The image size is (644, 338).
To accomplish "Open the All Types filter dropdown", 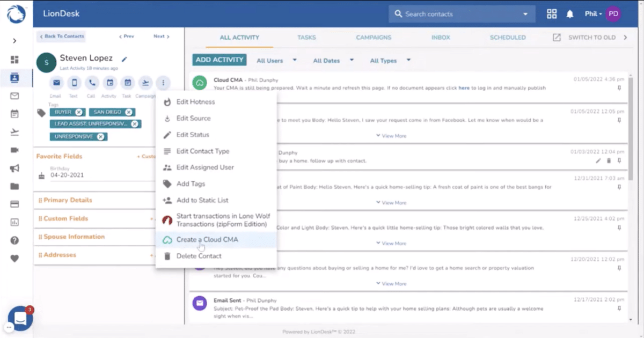I will pos(390,61).
